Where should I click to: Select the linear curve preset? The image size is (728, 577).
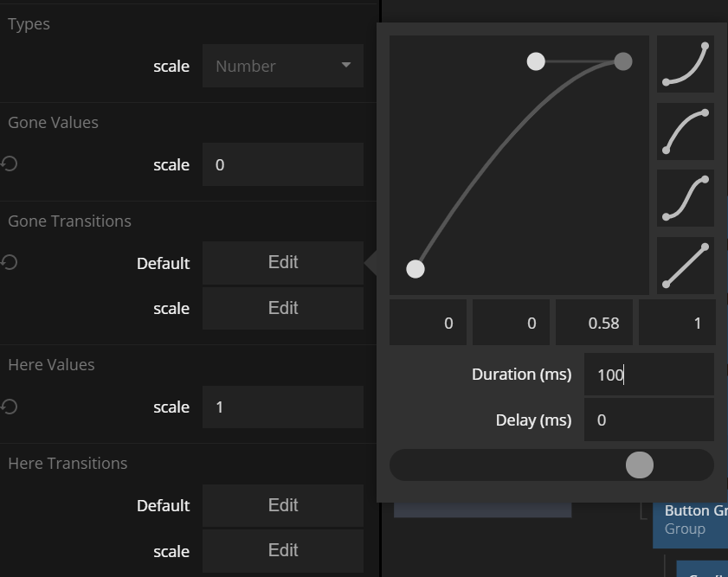point(686,266)
